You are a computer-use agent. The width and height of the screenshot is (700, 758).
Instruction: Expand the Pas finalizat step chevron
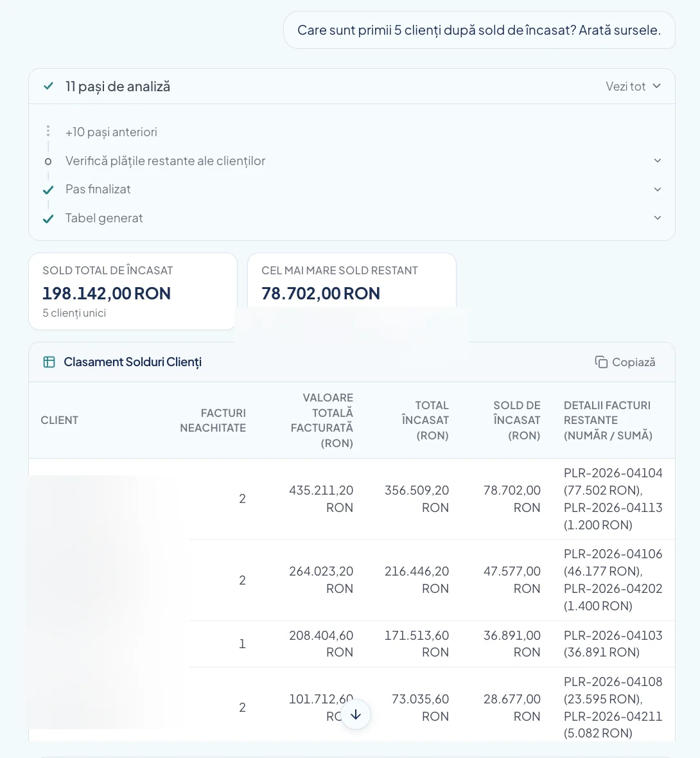pos(658,189)
